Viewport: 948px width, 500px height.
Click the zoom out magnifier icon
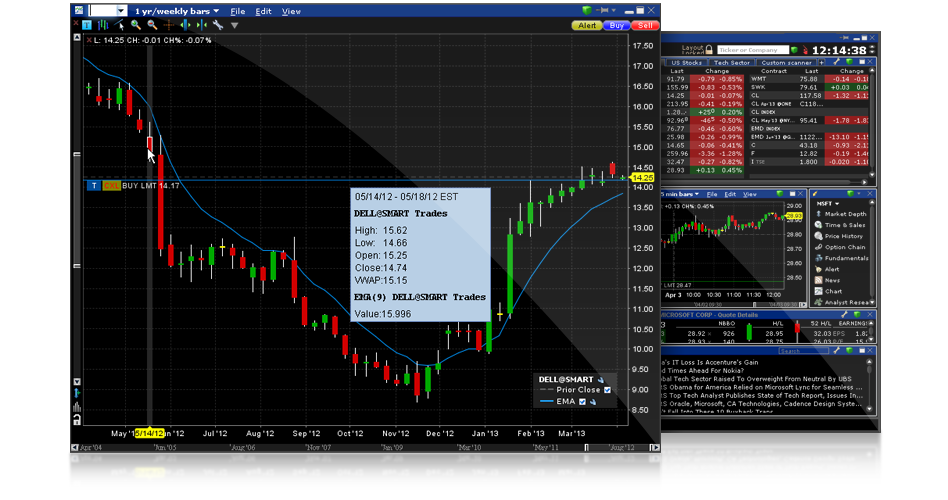(152, 25)
